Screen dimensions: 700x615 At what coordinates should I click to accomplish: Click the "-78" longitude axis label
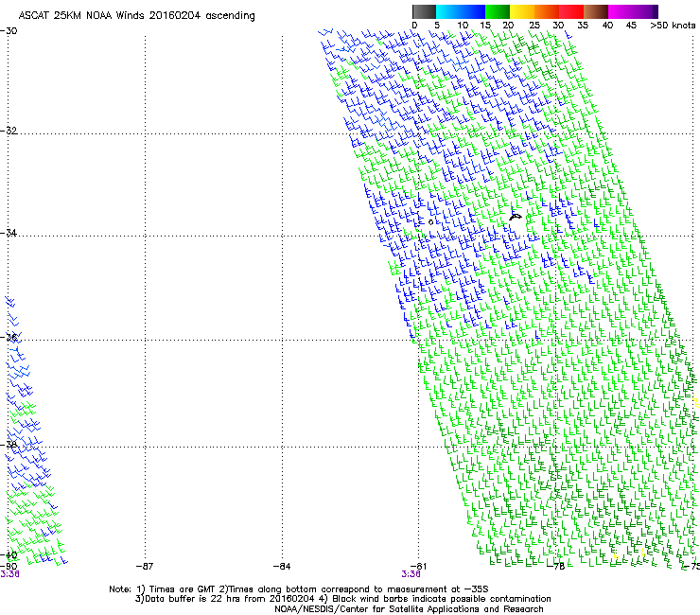click(556, 567)
